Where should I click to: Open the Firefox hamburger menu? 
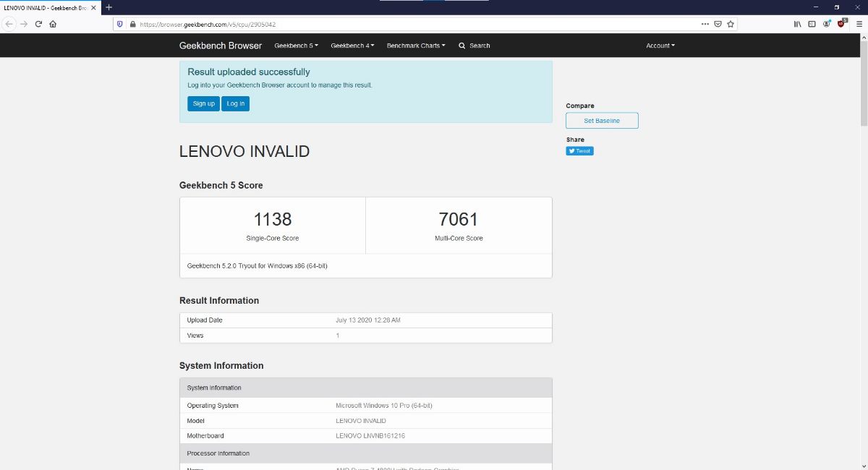coord(859,24)
